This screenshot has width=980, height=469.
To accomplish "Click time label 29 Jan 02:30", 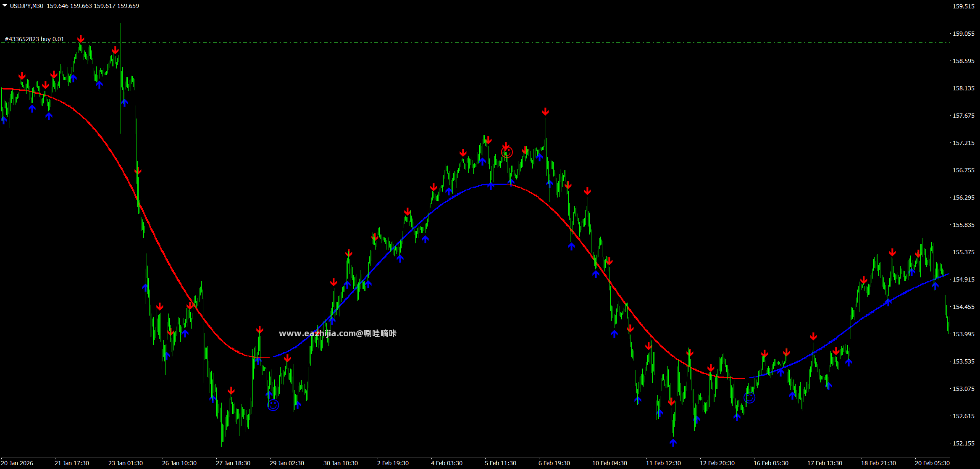I will pos(287,463).
